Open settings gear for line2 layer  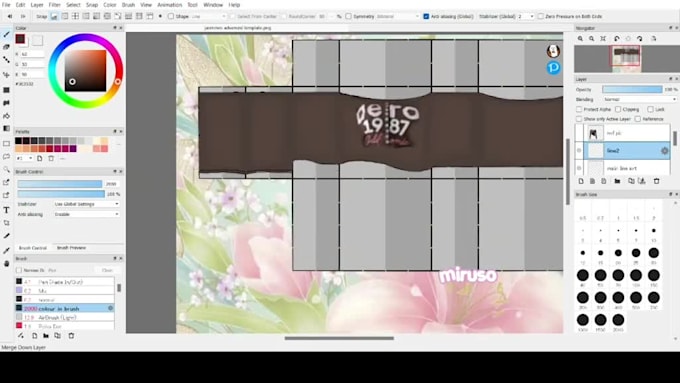(664, 151)
